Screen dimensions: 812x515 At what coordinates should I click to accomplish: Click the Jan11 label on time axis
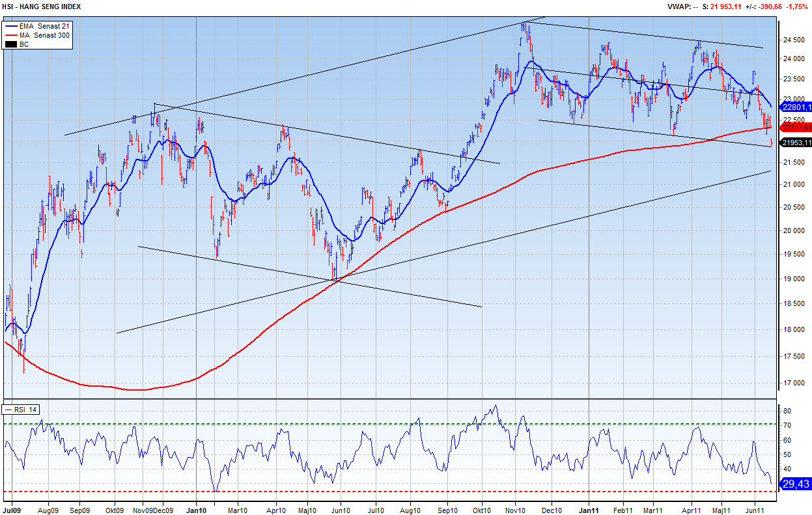589,510
